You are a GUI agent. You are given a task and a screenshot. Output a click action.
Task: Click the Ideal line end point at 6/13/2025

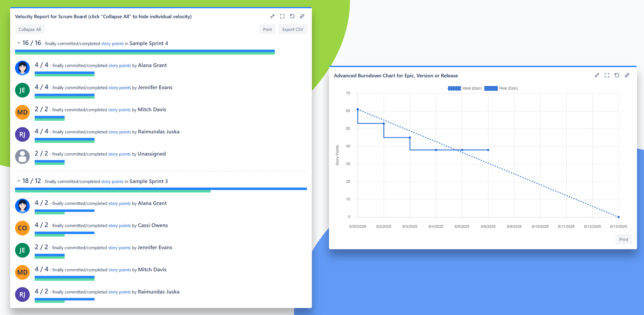[x=618, y=217]
